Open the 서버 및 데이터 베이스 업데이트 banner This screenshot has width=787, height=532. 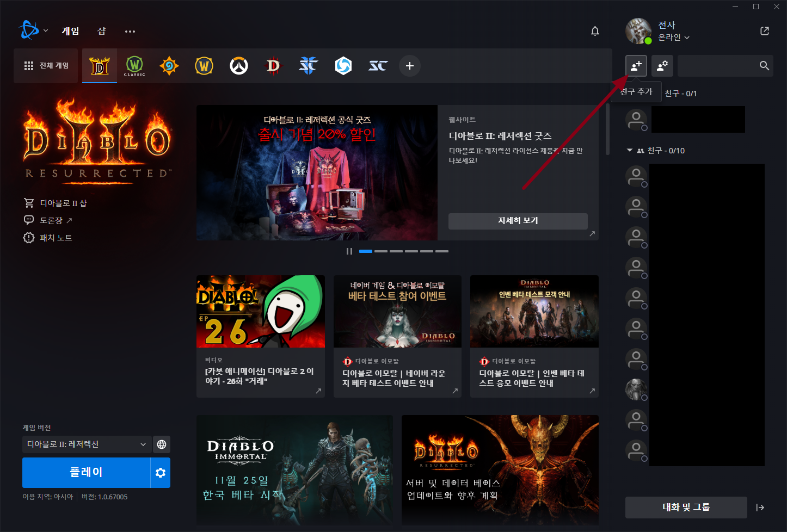coord(500,471)
